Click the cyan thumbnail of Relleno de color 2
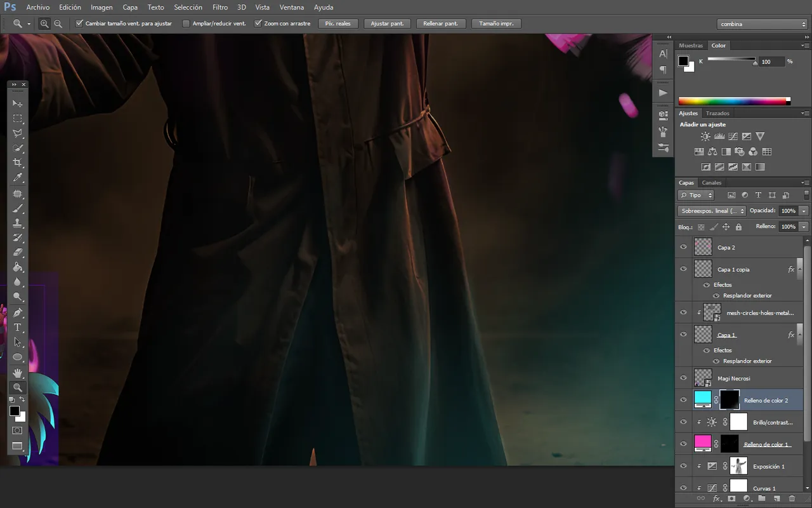Viewport: 812px width, 508px height. click(703, 399)
